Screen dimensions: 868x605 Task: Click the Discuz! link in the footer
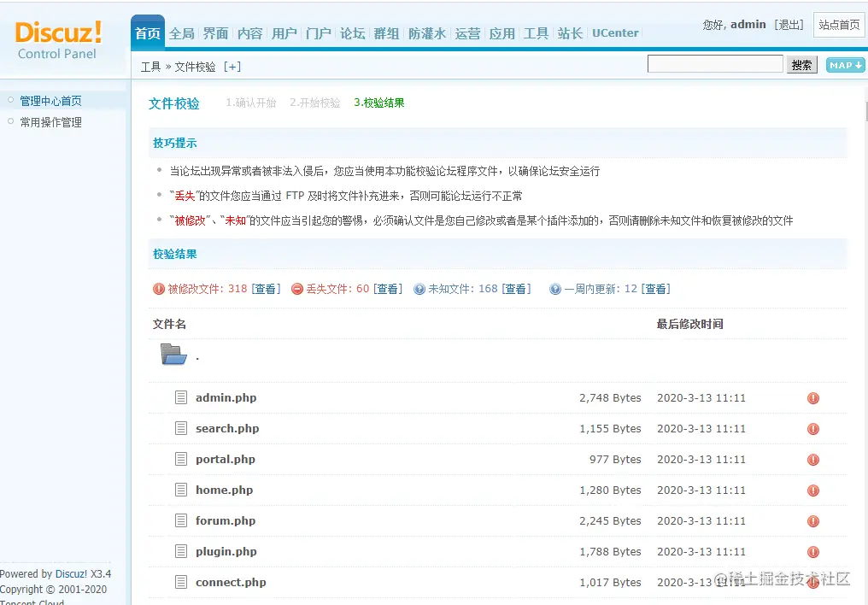[x=71, y=574]
